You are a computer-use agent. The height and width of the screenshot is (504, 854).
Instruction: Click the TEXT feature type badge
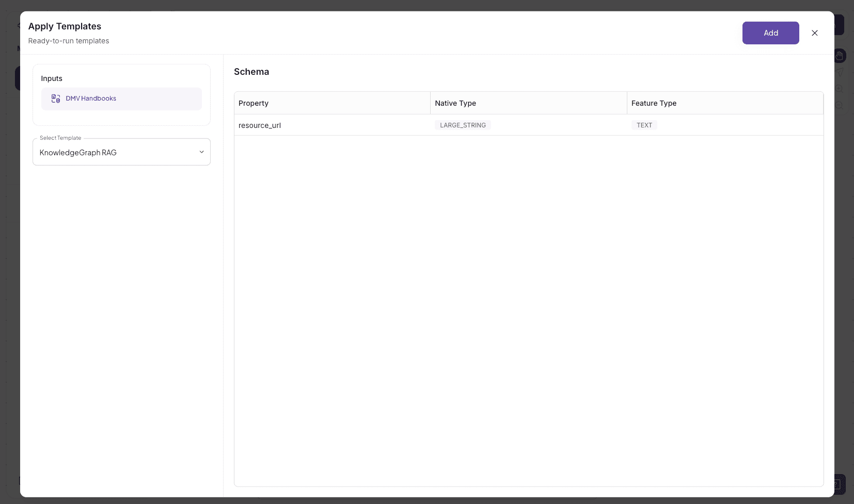click(x=644, y=125)
